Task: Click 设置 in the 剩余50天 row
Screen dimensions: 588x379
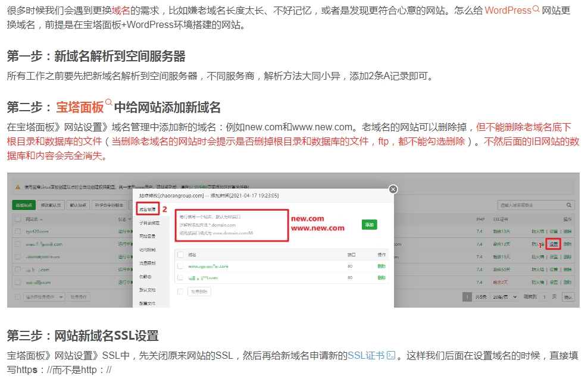Action: pos(554,270)
